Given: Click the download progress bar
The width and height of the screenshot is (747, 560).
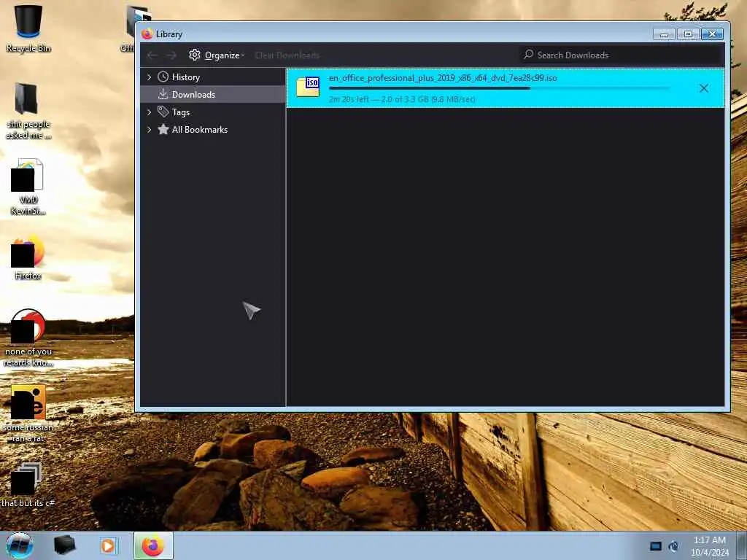Looking at the screenshot, I should click(x=499, y=88).
